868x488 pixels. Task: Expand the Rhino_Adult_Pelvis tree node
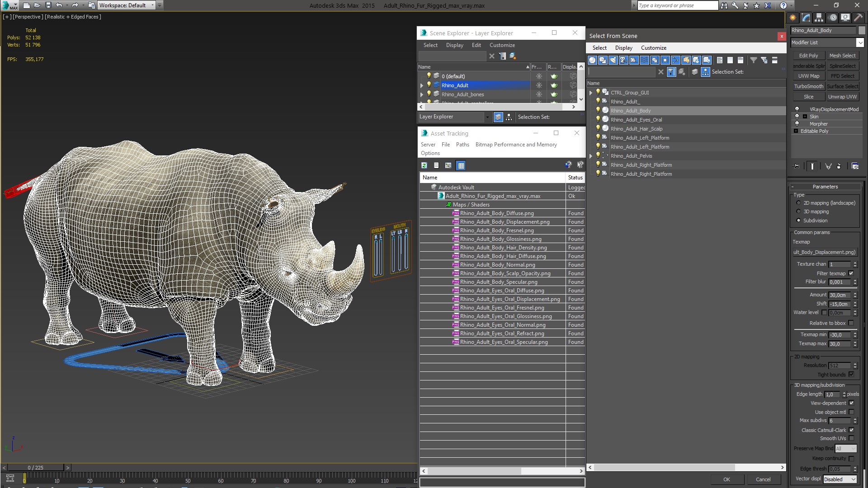point(590,156)
